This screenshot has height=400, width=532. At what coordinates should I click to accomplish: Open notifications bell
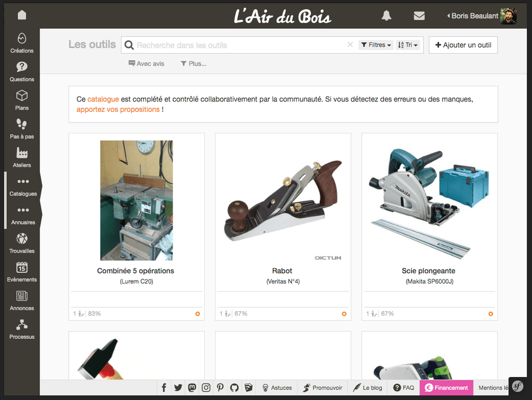tap(386, 16)
